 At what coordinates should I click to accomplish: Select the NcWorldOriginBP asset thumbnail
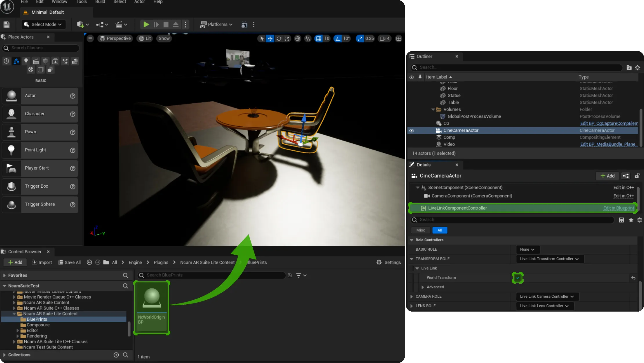(151, 308)
